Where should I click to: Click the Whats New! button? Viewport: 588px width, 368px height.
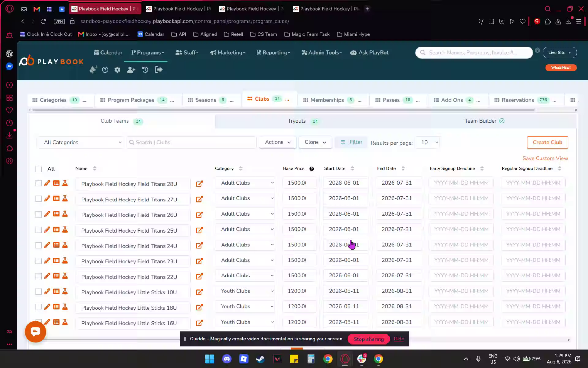(561, 68)
